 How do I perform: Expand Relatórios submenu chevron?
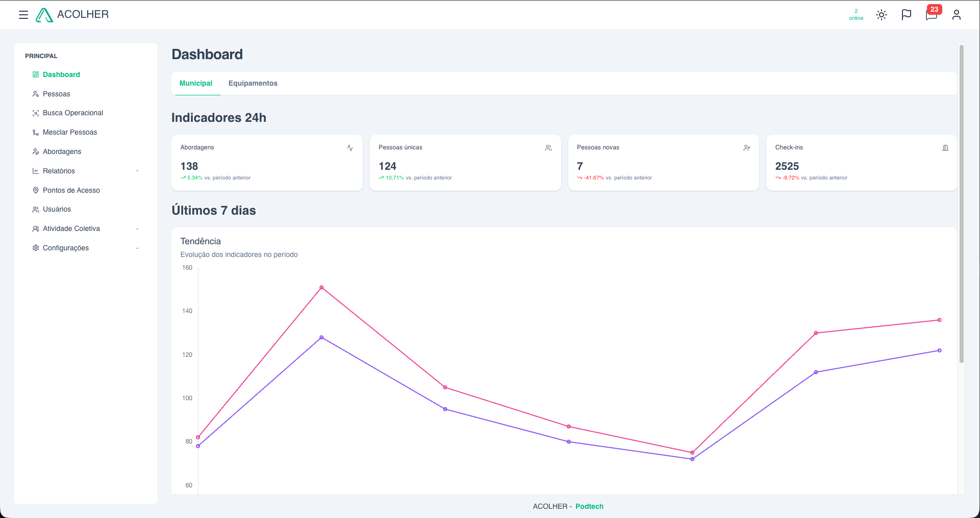click(137, 171)
